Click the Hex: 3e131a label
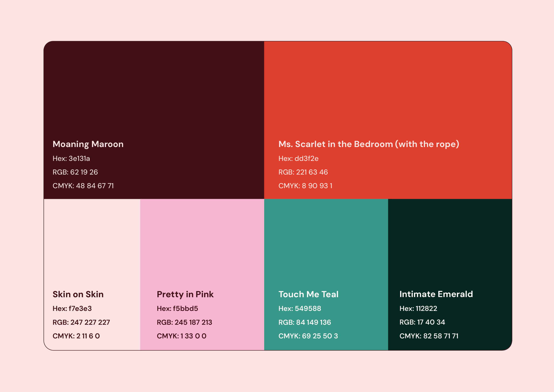Viewport: 554px width, 392px height. 71,159
